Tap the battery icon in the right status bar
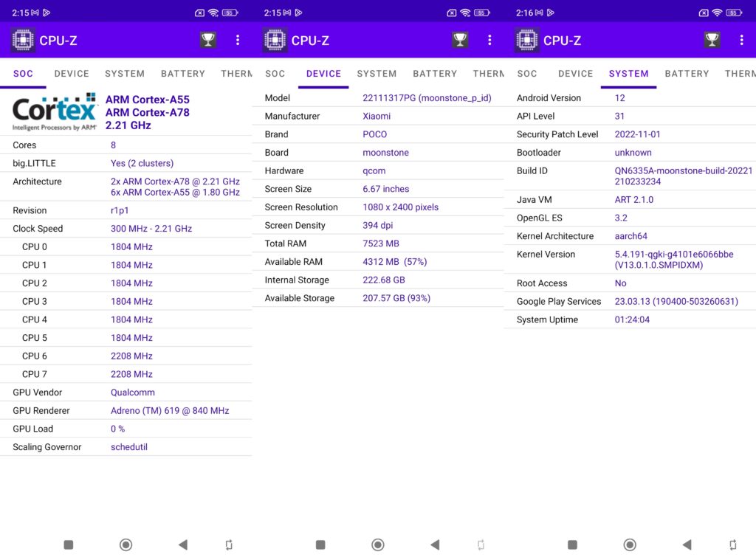The image size is (756, 560). [734, 13]
